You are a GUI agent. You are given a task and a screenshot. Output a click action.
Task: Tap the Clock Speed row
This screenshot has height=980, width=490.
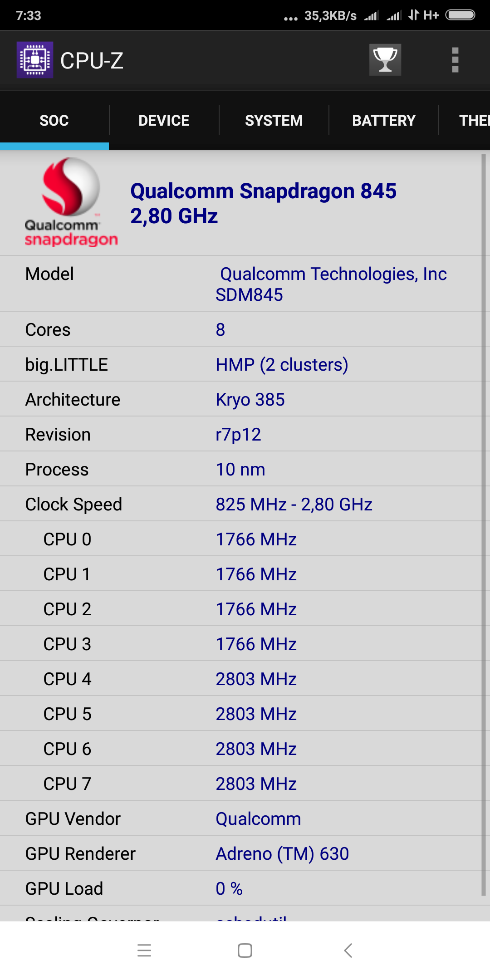pyautogui.click(x=240, y=504)
